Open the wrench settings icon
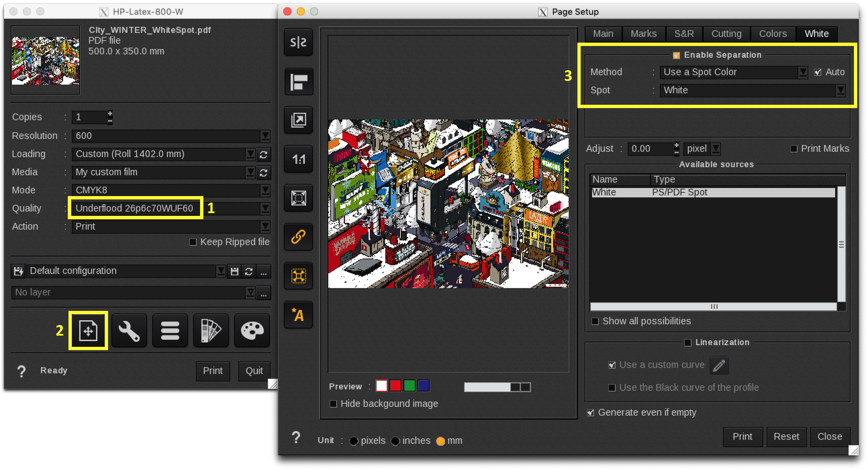 (129, 331)
